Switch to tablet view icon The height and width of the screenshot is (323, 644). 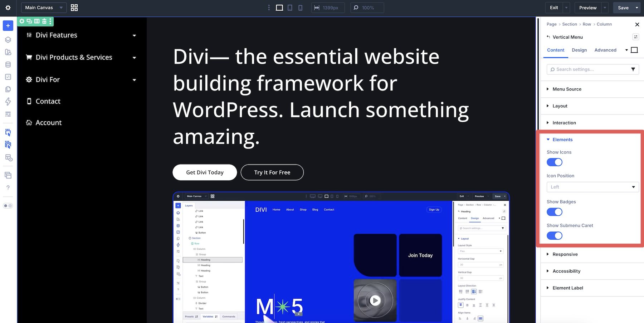pos(290,8)
